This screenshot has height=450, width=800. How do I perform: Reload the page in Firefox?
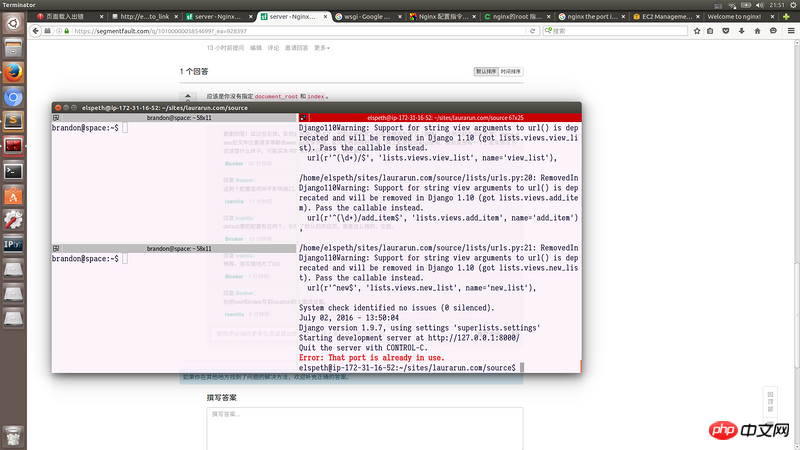point(532,31)
